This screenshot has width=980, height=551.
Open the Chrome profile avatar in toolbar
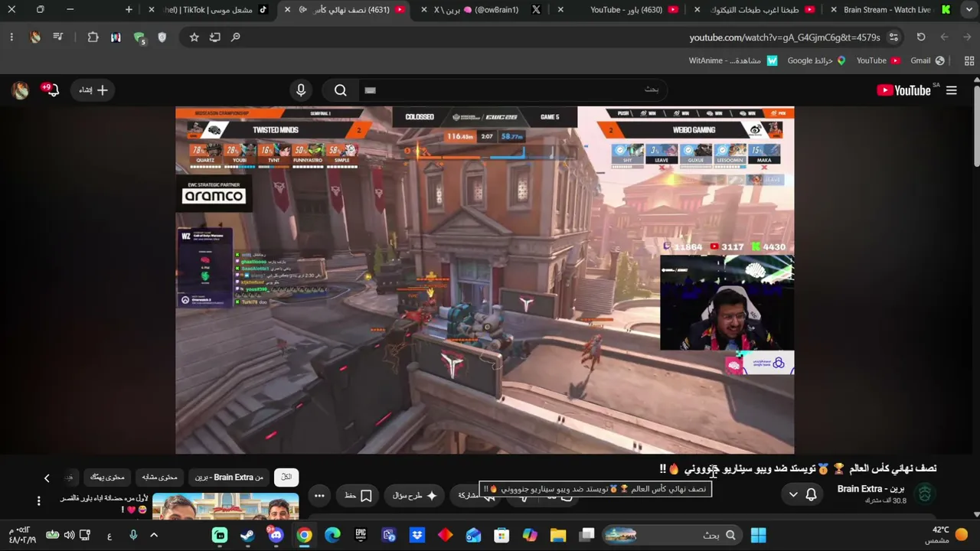[35, 37]
